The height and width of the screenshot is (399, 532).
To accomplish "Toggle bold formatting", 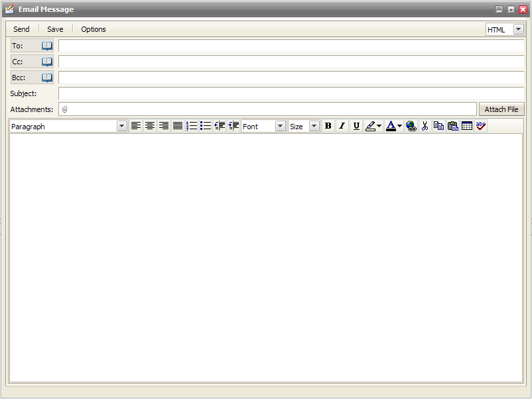I will click(x=328, y=126).
